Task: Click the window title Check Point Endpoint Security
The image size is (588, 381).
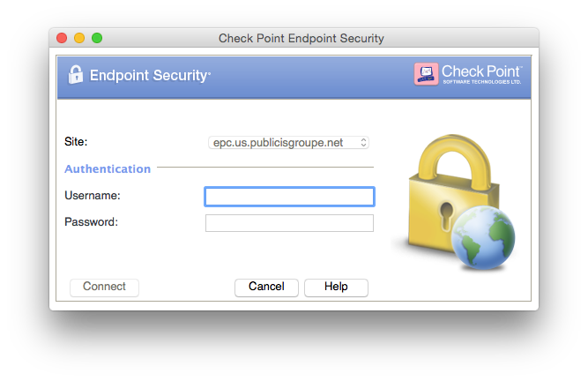Action: pyautogui.click(x=301, y=39)
